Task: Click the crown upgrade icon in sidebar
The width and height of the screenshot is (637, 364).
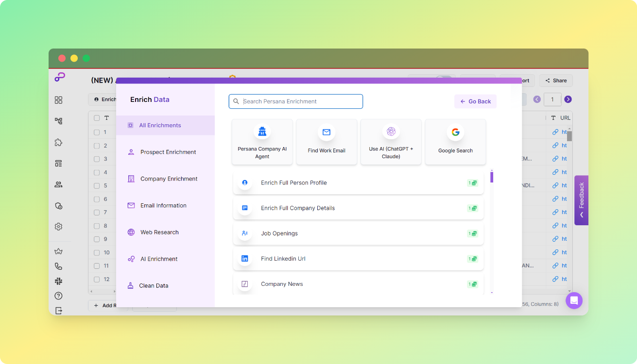Action: tap(58, 251)
